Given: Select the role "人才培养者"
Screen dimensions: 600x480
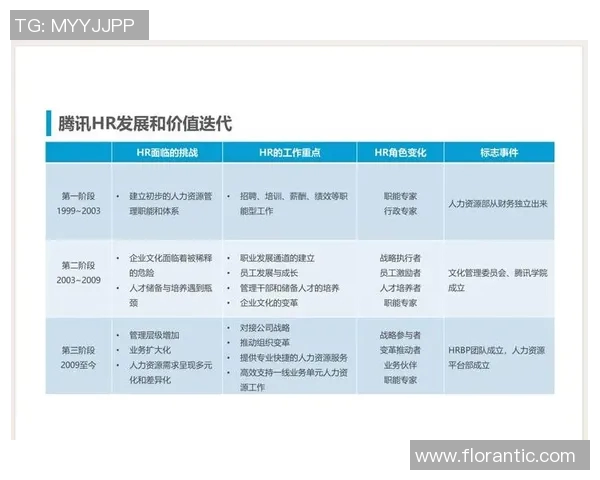Looking at the screenshot, I should click(400, 288).
